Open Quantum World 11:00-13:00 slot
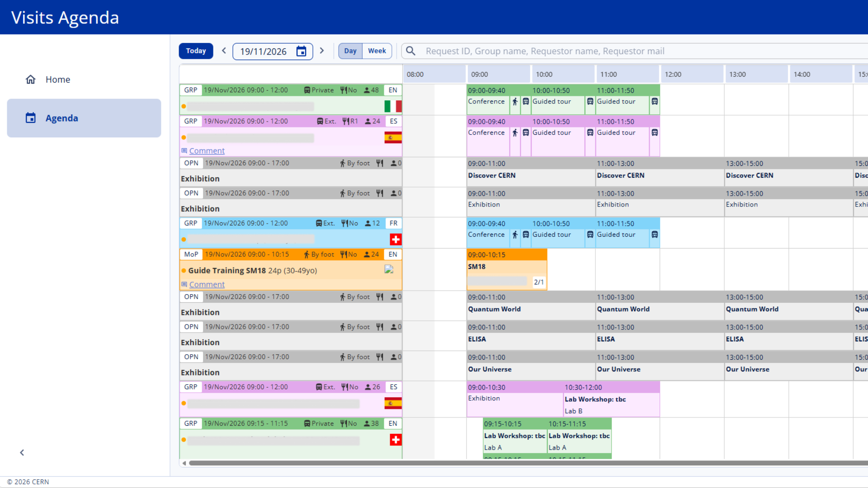The image size is (868, 488). (x=660, y=305)
